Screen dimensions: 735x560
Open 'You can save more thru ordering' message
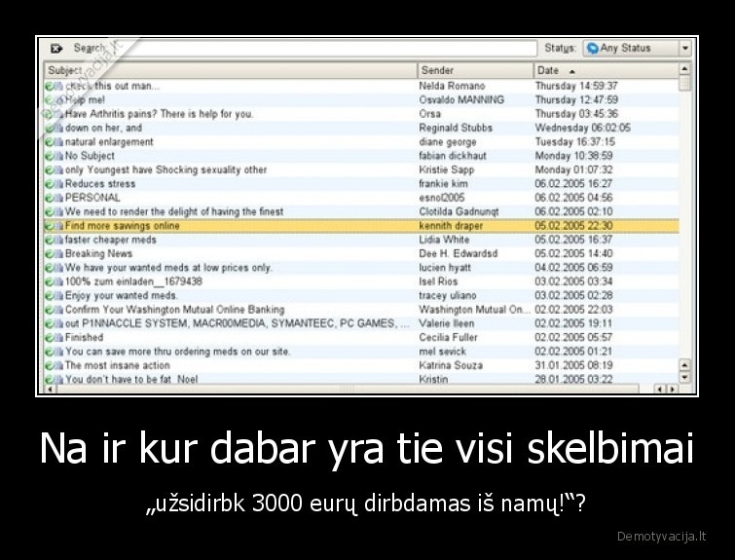(177, 352)
